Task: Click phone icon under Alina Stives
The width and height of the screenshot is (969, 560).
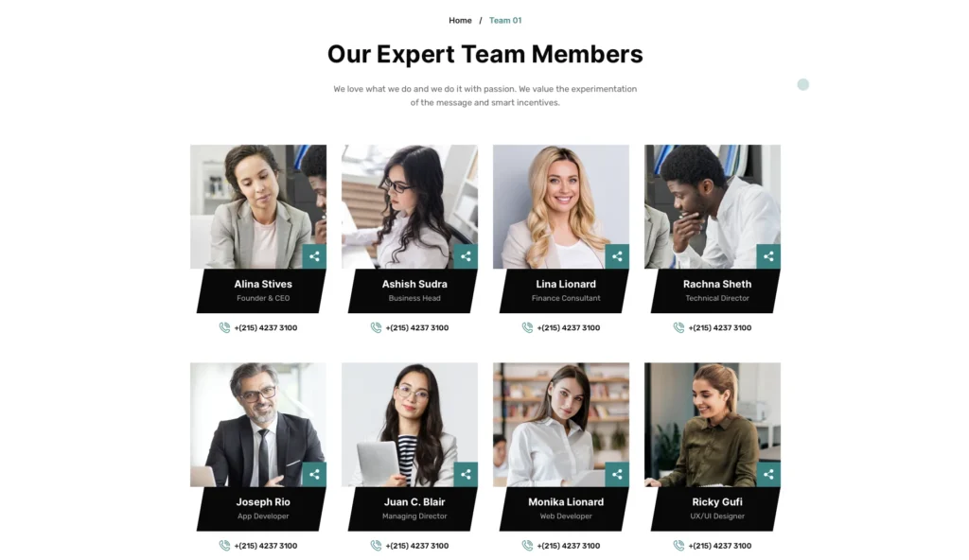Action: point(224,327)
